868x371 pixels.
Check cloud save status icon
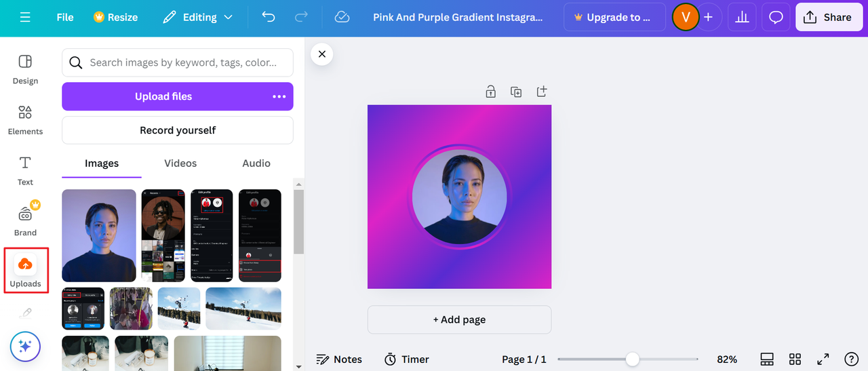[x=342, y=17]
